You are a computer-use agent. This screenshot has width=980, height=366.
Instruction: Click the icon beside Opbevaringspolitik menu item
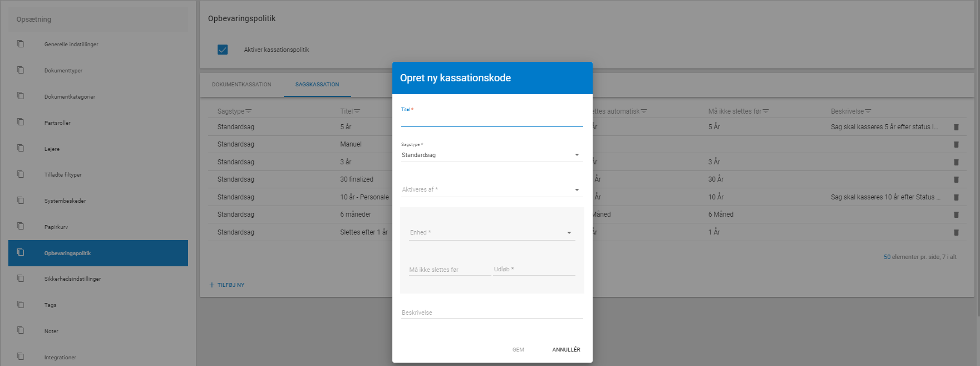coord(21,252)
